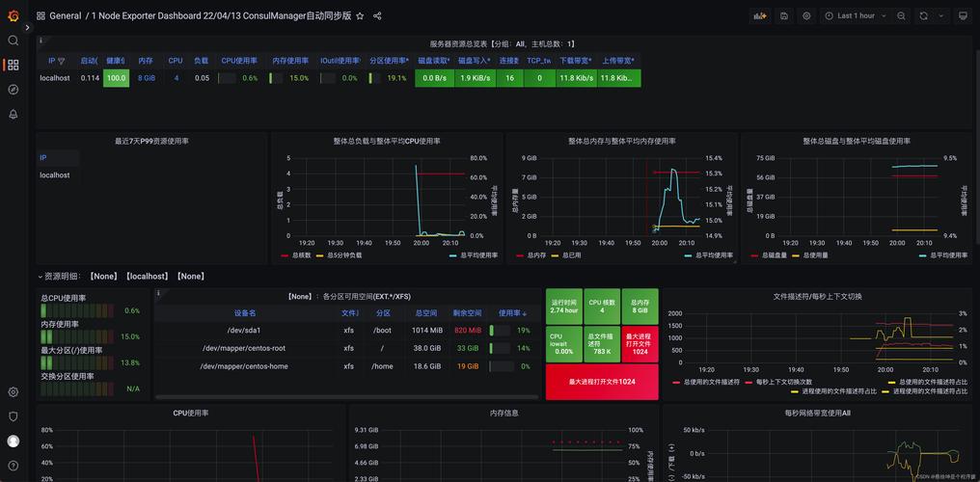Open the Dashboards icon in the sidebar
The height and width of the screenshot is (482, 980).
(x=14, y=65)
